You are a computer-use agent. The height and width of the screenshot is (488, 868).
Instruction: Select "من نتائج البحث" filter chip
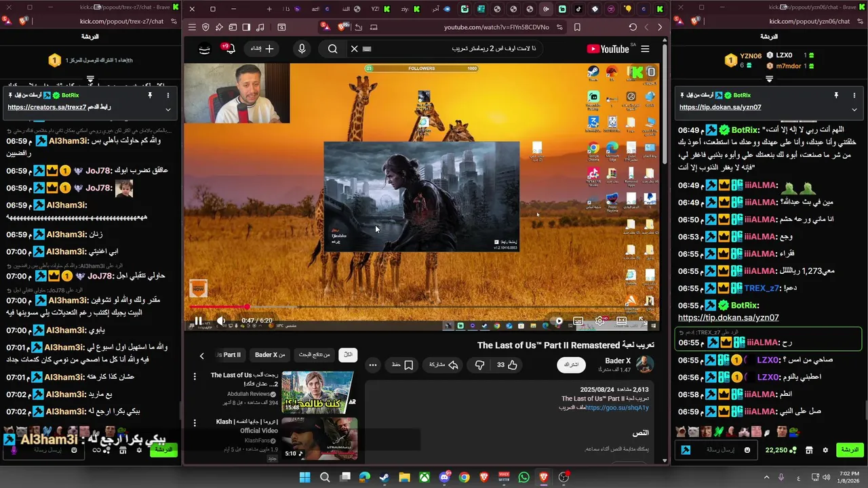click(315, 354)
